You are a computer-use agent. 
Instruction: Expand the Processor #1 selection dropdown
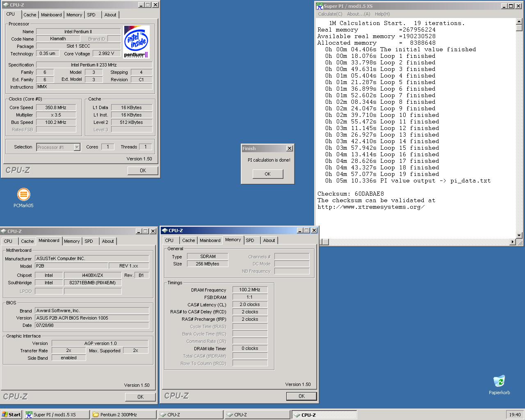click(x=77, y=147)
